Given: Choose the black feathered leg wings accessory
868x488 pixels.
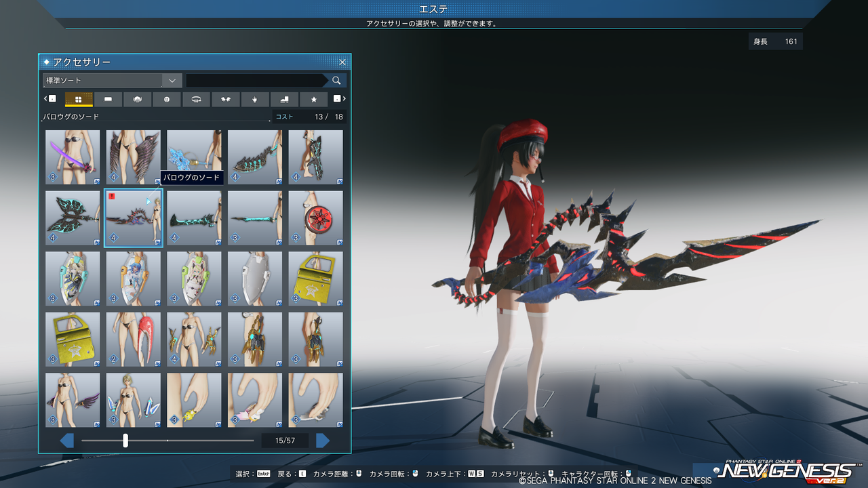Looking at the screenshot, I should click(x=134, y=157).
